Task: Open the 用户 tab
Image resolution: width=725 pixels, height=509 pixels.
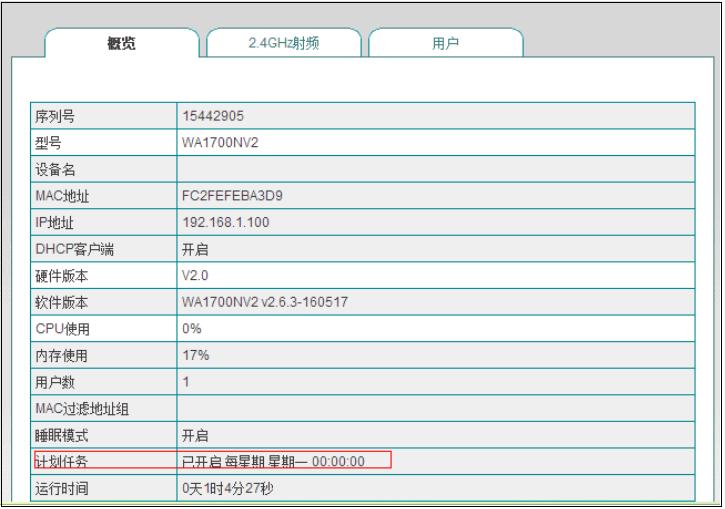Action: 446,43
